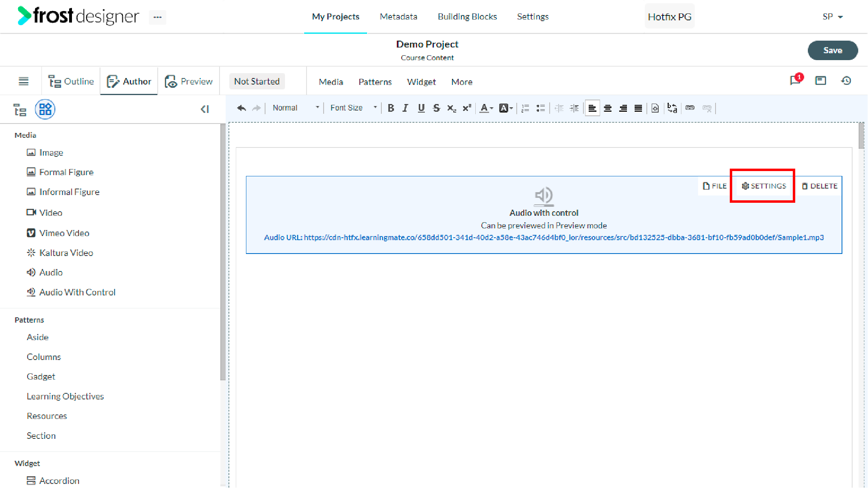Viewport: 868px width, 488px height.
Task: Click the template insert icon in toolbar
Action: tap(655, 108)
